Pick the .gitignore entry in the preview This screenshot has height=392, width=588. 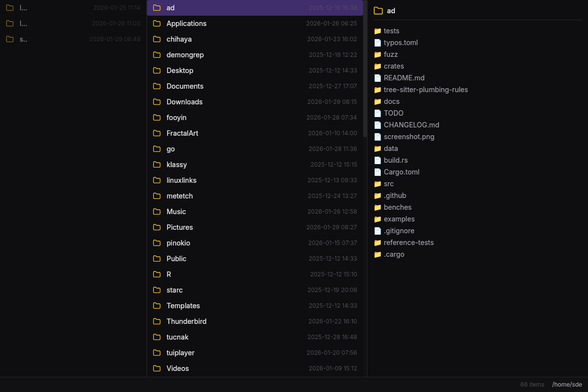pos(399,231)
